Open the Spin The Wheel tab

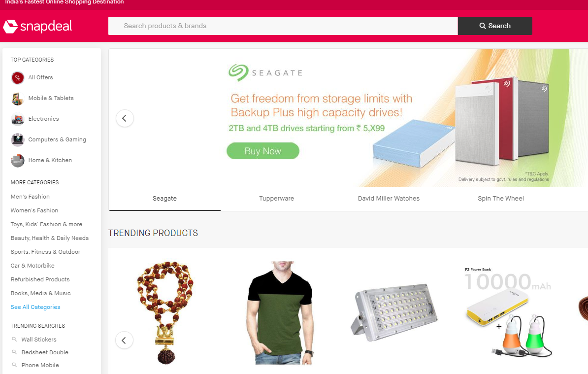[501, 199]
